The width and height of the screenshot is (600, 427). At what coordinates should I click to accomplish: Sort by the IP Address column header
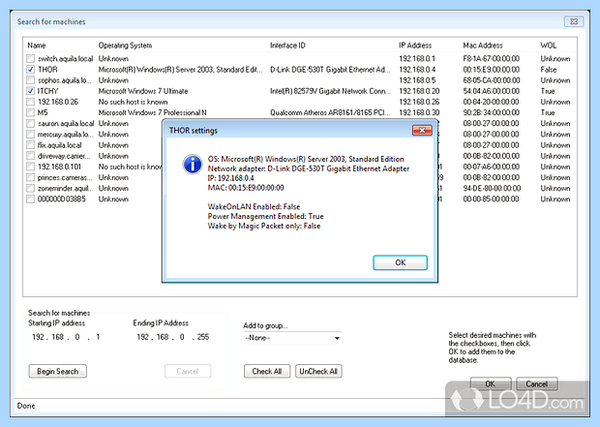click(x=415, y=45)
